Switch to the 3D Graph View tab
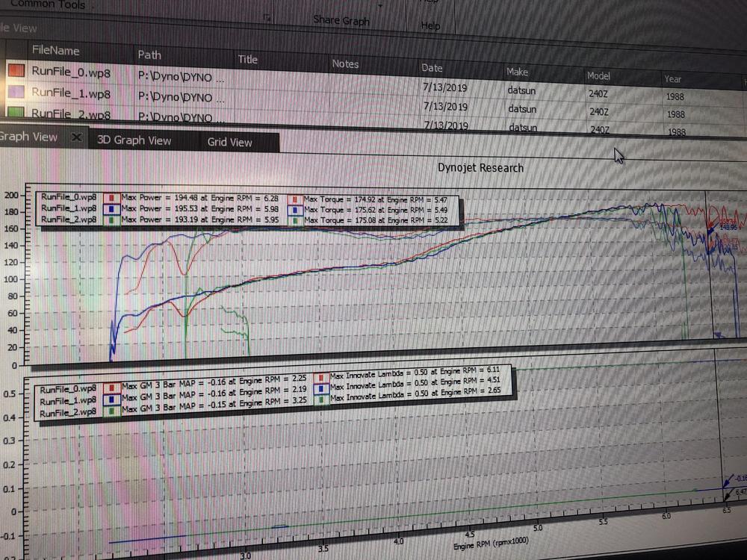The image size is (747, 560). 134,140
